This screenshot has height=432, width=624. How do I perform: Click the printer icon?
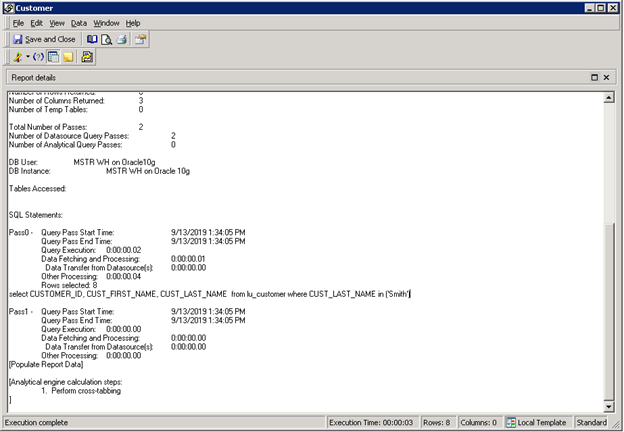[121, 39]
